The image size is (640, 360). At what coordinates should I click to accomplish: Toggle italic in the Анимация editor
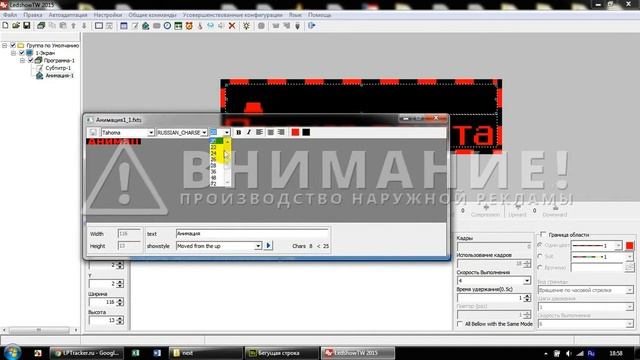(x=249, y=132)
